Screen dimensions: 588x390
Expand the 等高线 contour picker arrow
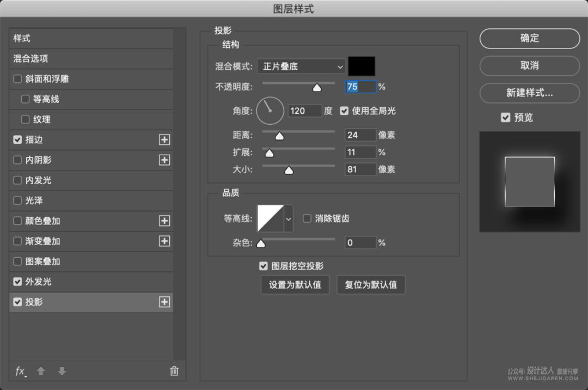click(x=289, y=218)
